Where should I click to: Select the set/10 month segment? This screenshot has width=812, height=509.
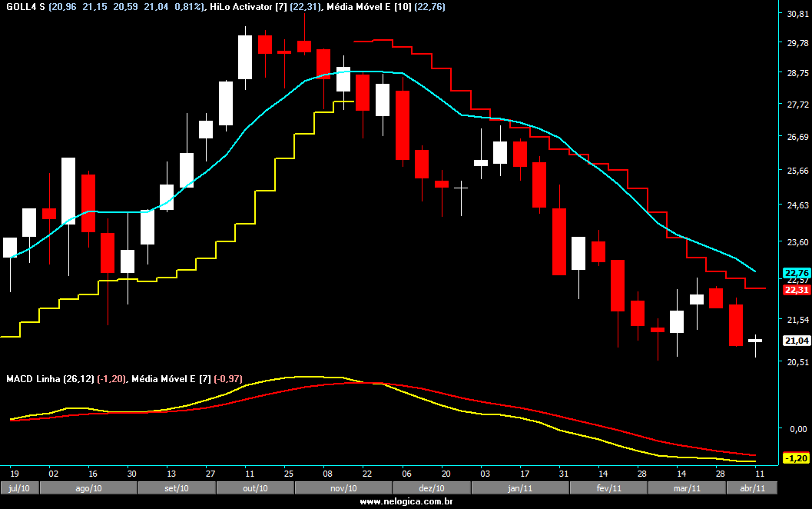point(177,488)
